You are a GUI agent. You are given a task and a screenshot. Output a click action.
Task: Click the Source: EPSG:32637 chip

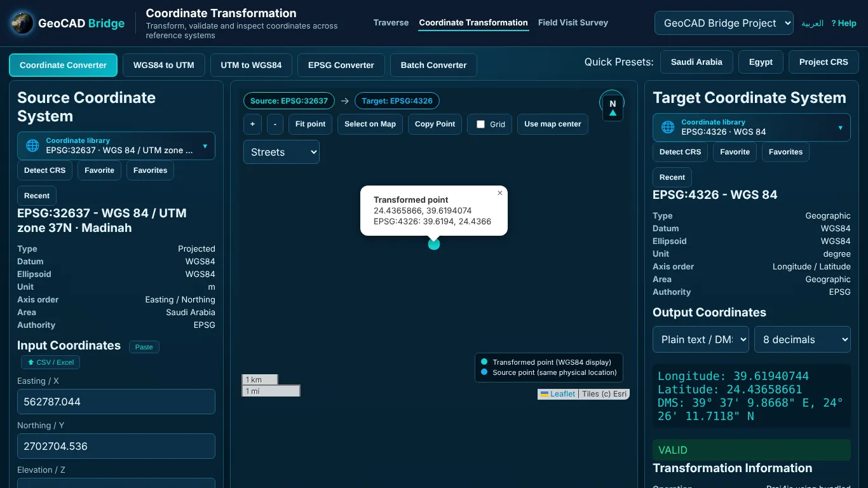pos(289,100)
